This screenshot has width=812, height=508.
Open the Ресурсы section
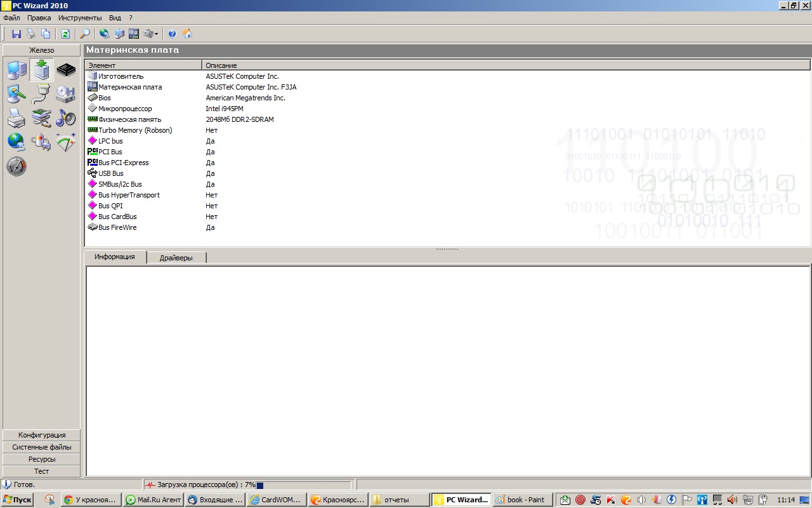[41, 459]
